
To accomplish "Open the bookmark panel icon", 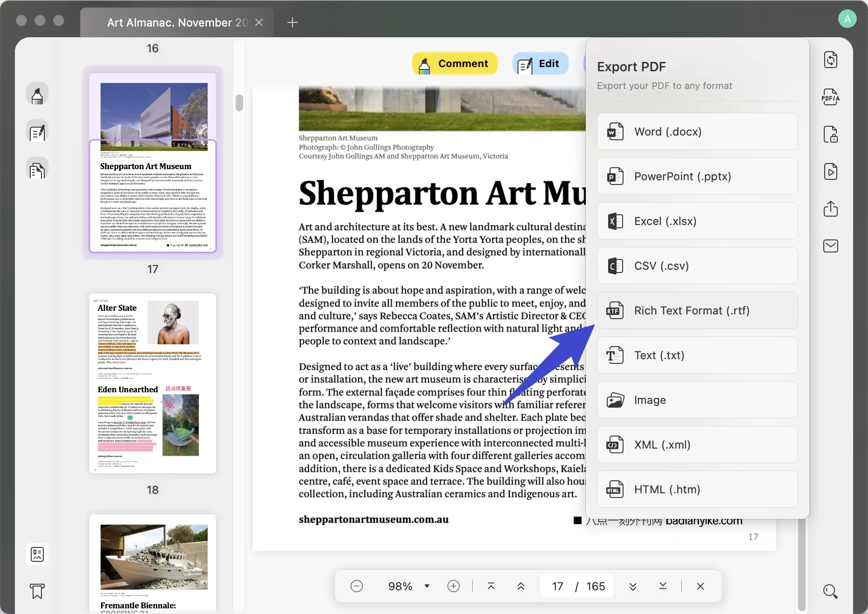I will coord(37,591).
